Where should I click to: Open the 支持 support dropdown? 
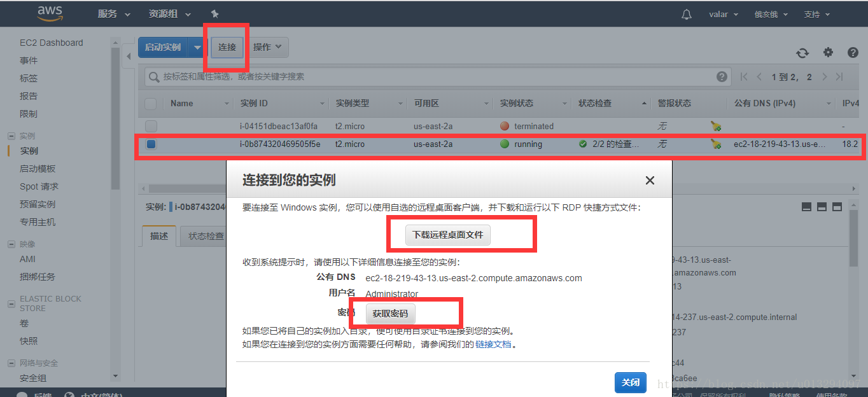(x=816, y=14)
